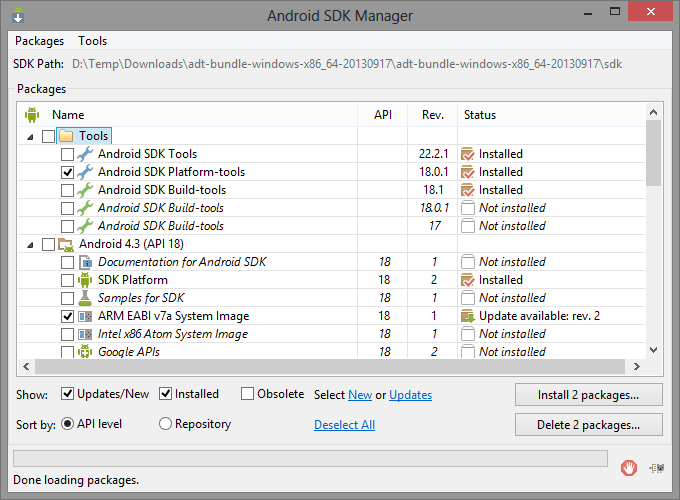Click the Select Updates link
Image resolution: width=680 pixels, height=500 pixels.
[x=410, y=395]
